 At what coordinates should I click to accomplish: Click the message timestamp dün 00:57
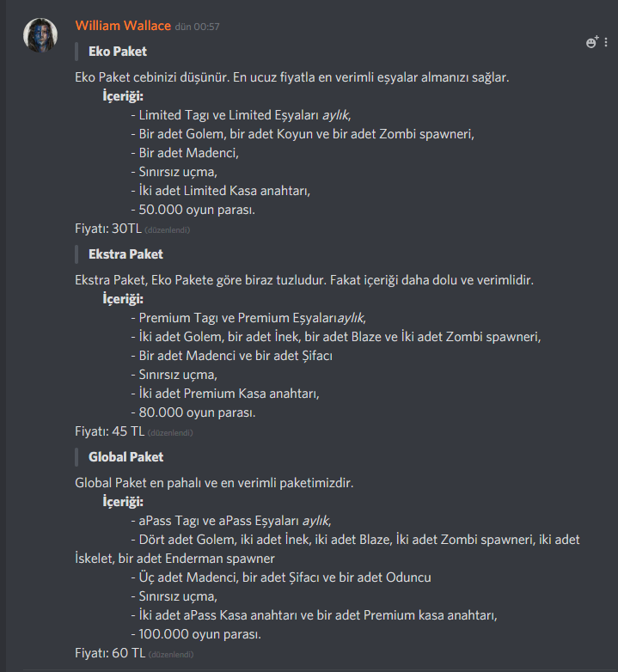click(x=197, y=27)
